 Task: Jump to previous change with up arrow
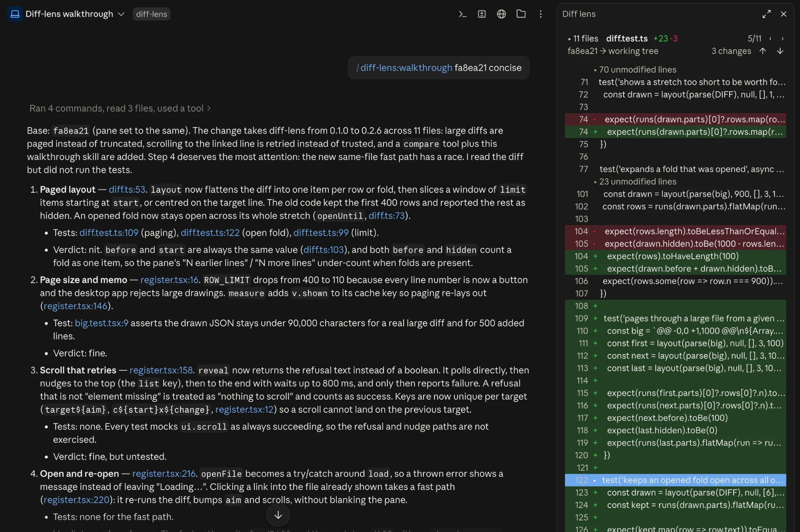coord(763,51)
